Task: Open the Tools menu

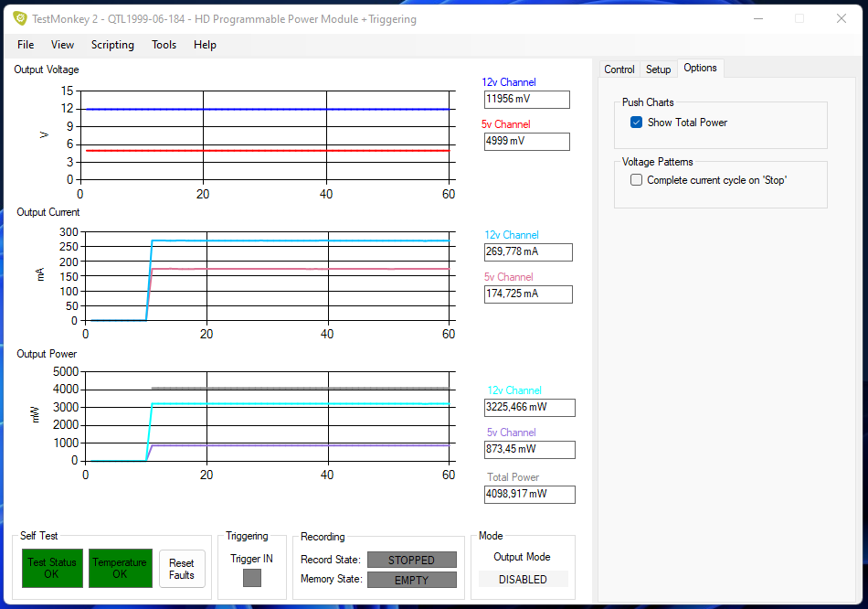Action: tap(164, 45)
